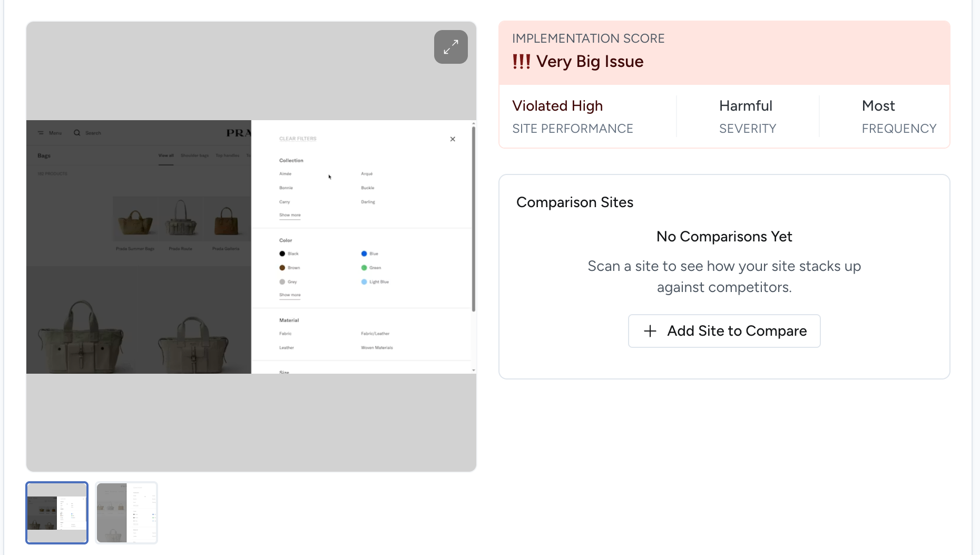Viewport: 980px width, 555px height.
Task: Pick the Green color swatch
Action: click(x=364, y=268)
